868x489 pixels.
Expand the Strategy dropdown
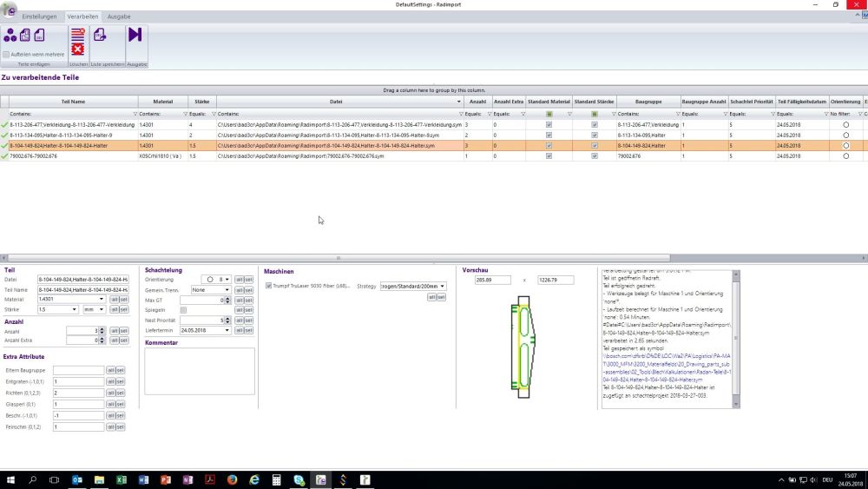tap(443, 286)
